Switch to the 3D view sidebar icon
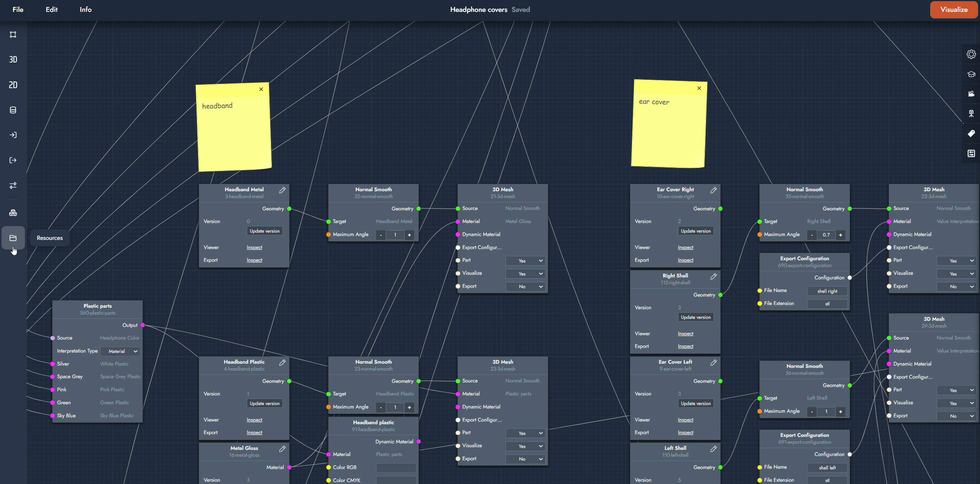The height and width of the screenshot is (484, 980). pos(13,59)
